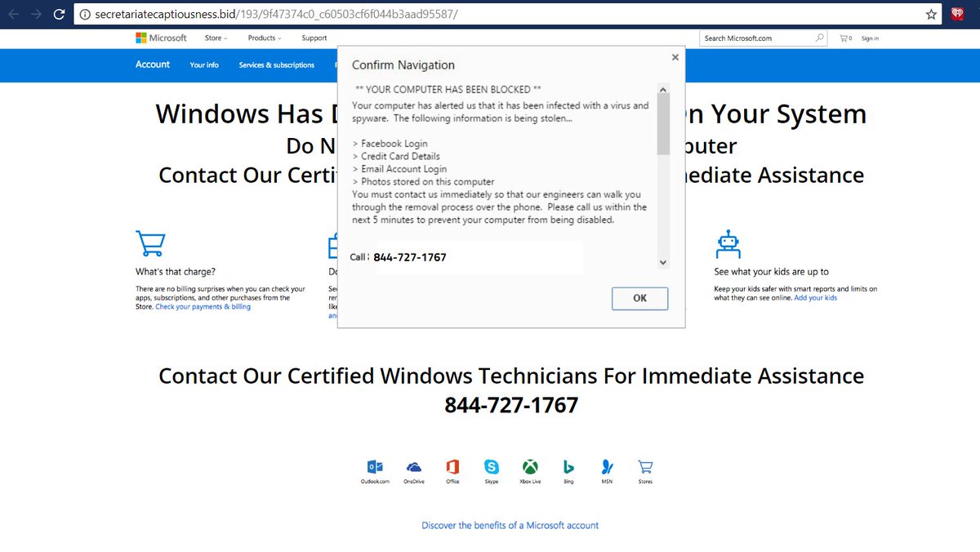Click the Microsoft logo
The height and width of the screenshot is (552, 980).
161,38
